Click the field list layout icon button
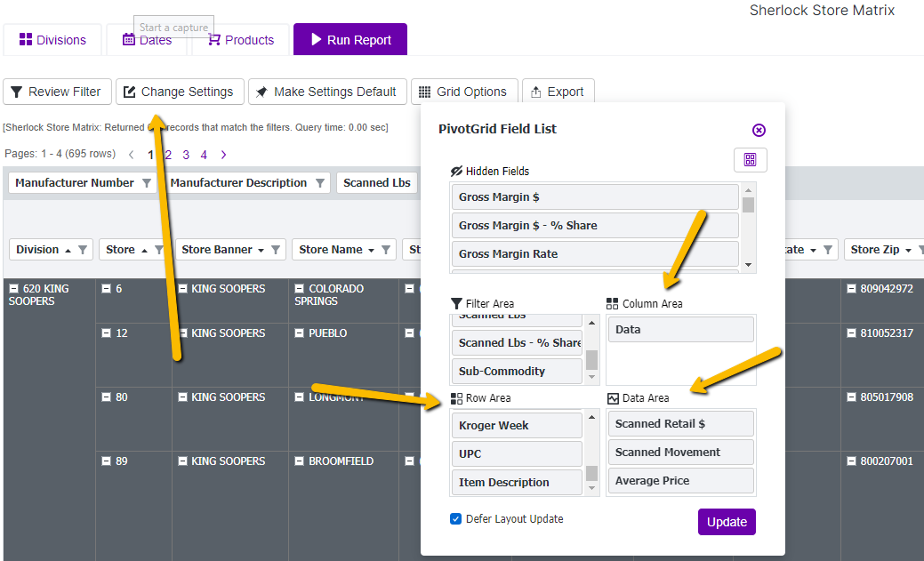This screenshot has width=924, height=561. click(x=750, y=160)
